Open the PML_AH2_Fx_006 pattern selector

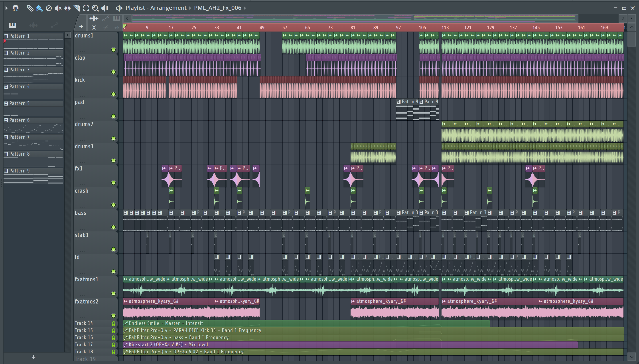(217, 8)
